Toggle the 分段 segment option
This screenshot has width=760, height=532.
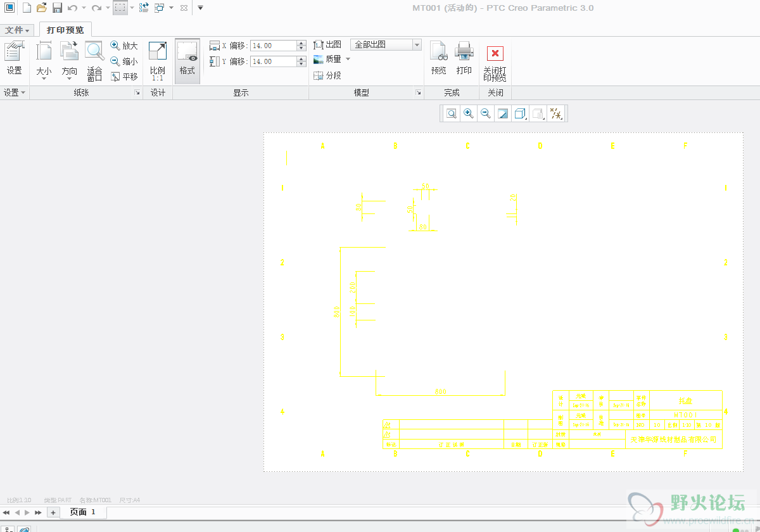[327, 75]
